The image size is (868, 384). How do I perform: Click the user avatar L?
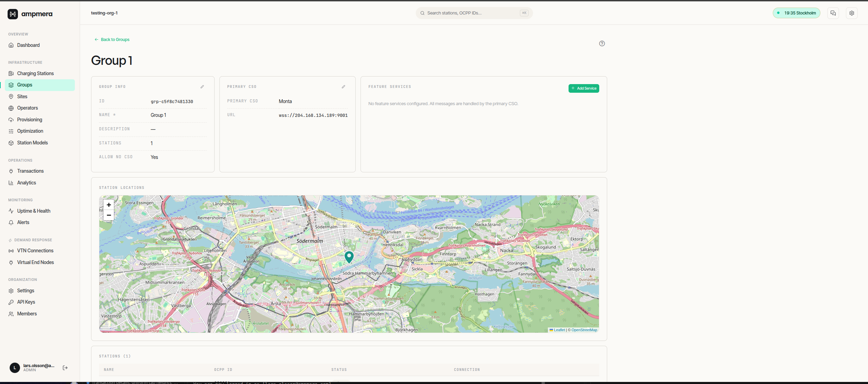pyautogui.click(x=14, y=368)
